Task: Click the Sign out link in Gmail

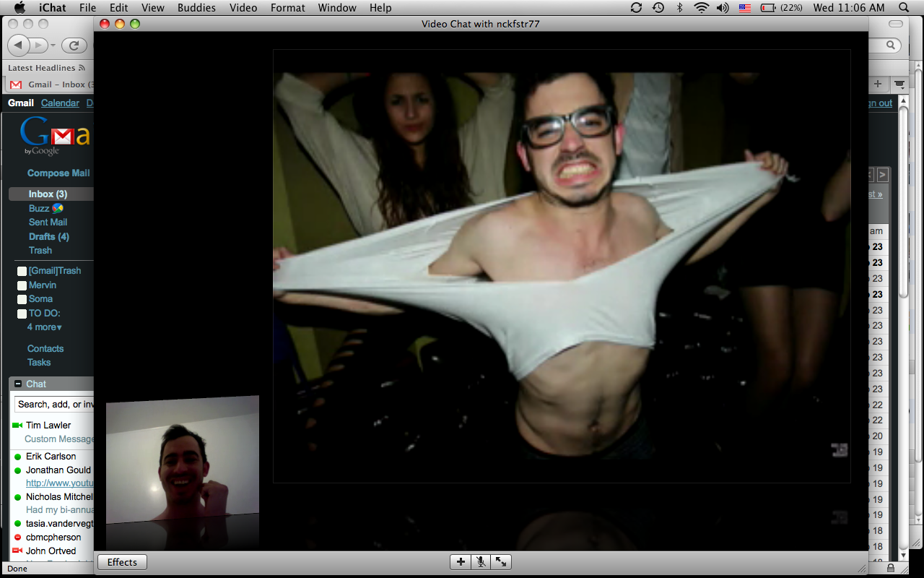Action: click(881, 103)
